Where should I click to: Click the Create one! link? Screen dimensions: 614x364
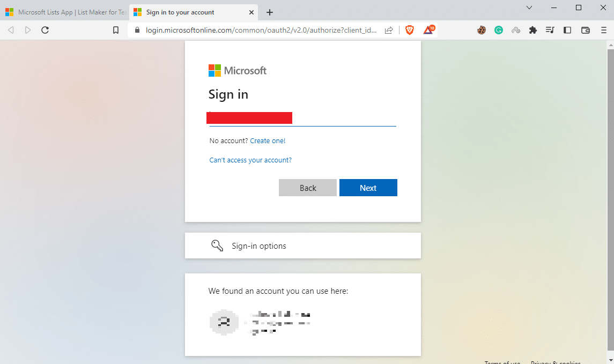tap(268, 141)
